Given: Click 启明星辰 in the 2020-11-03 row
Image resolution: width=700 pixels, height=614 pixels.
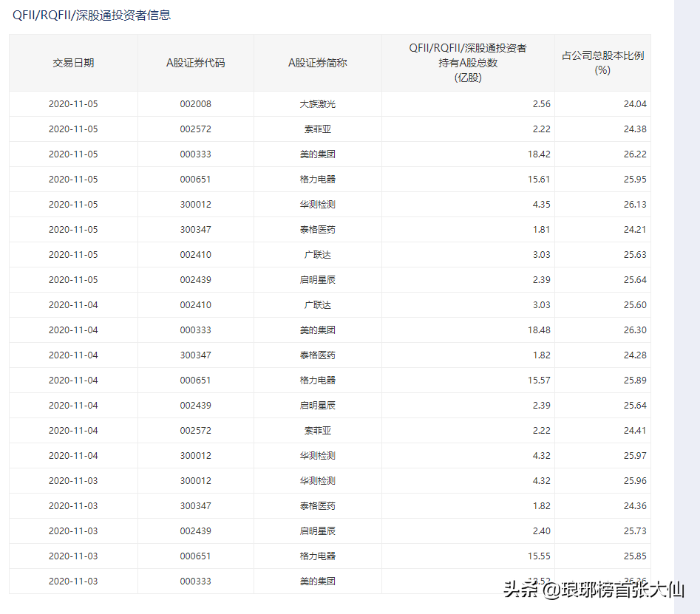Looking at the screenshot, I should coord(317,531).
